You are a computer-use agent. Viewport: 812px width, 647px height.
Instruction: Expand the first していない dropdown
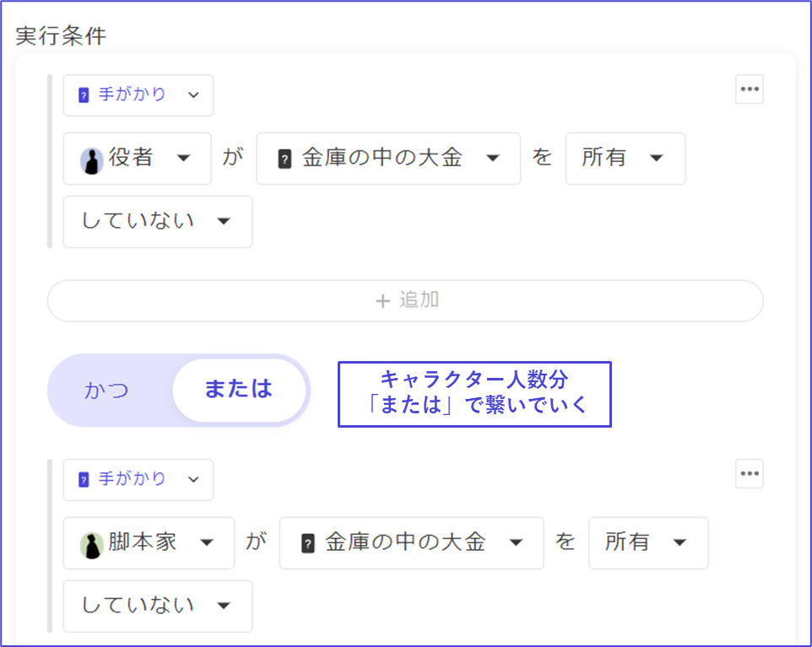[x=157, y=222]
